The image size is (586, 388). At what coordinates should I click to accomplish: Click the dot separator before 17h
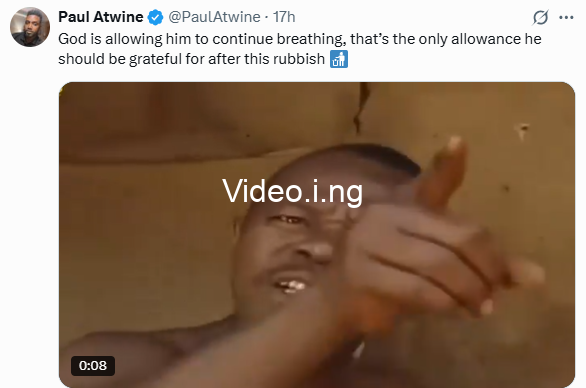[x=266, y=18]
